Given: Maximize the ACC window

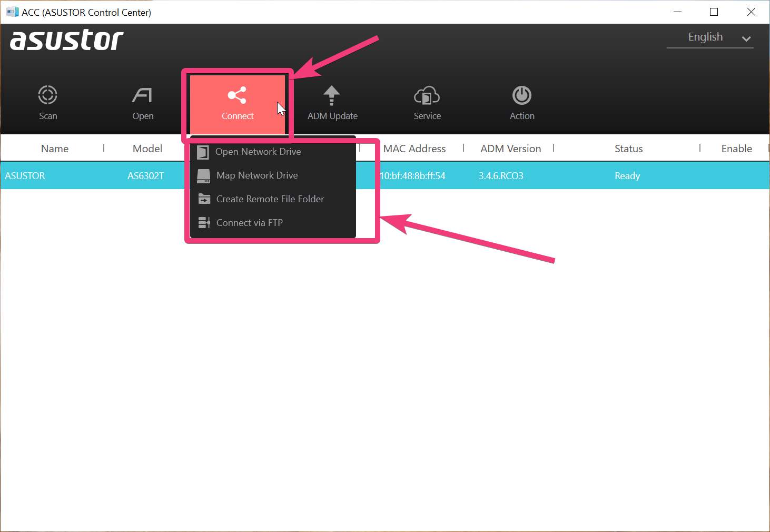Looking at the screenshot, I should point(714,12).
